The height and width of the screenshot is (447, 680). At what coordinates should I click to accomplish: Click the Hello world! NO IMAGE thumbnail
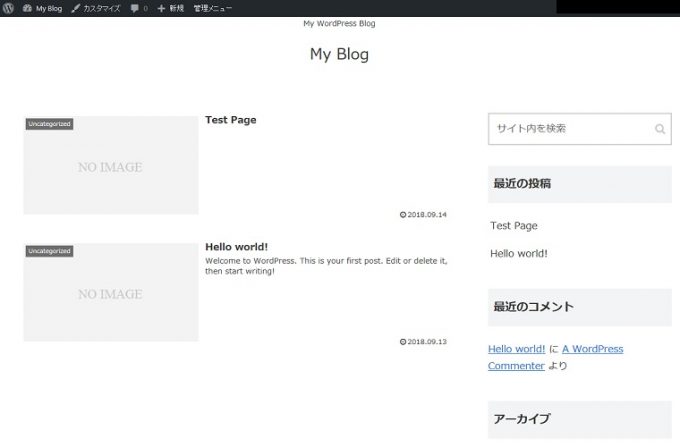click(x=111, y=292)
